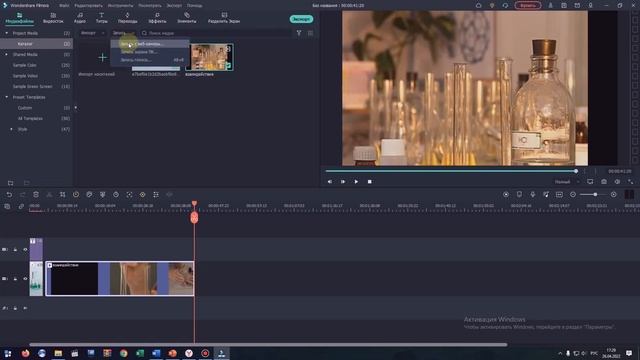This screenshot has height=360, width=640.
Task: Adjust the timeline zoom slider handle
Action: point(596,195)
